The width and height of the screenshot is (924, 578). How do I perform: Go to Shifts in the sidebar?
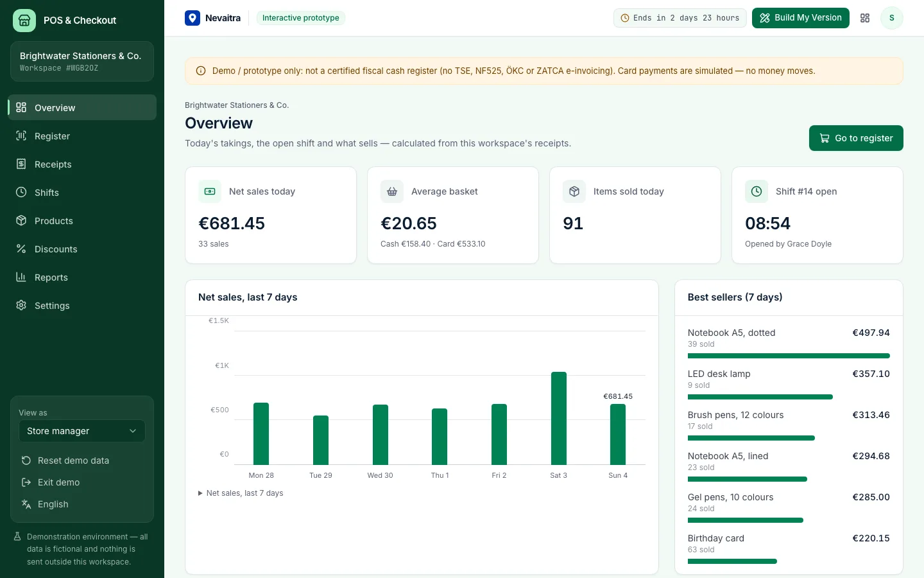tap(82, 192)
